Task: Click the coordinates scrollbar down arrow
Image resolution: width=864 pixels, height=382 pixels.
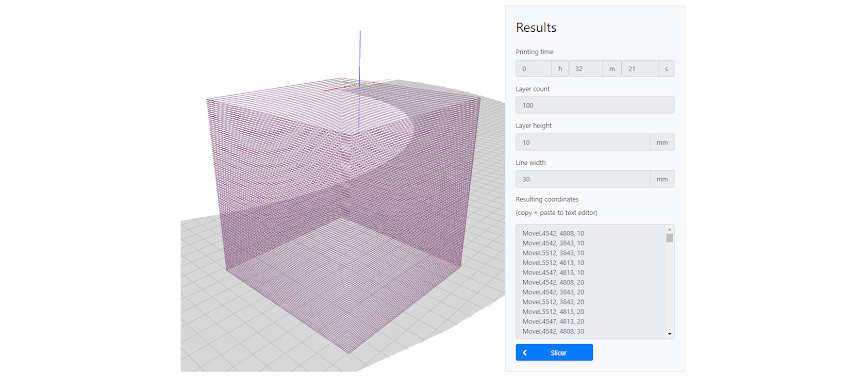Action: click(x=669, y=333)
